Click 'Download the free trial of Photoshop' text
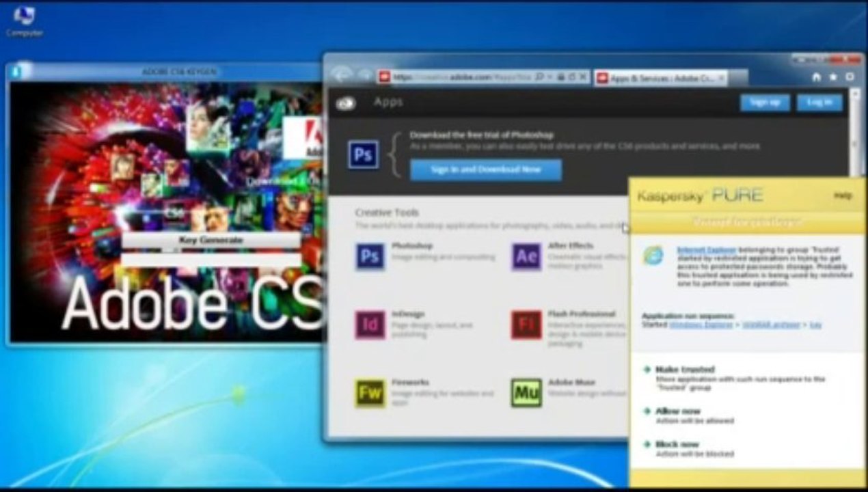868x492 pixels. [481, 135]
